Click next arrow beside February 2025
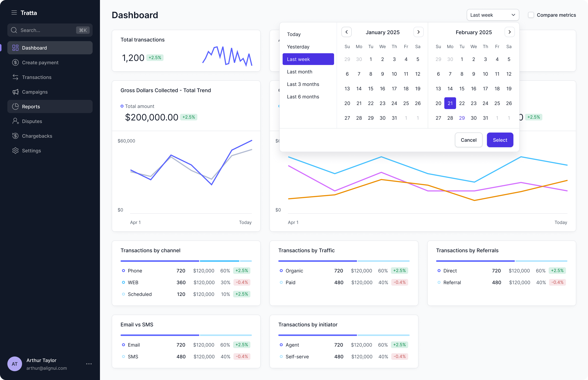Image resolution: width=588 pixels, height=380 pixels. 510,32
